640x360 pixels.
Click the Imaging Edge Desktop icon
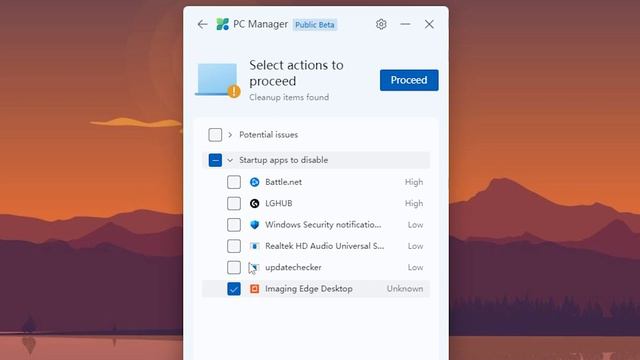pos(254,289)
